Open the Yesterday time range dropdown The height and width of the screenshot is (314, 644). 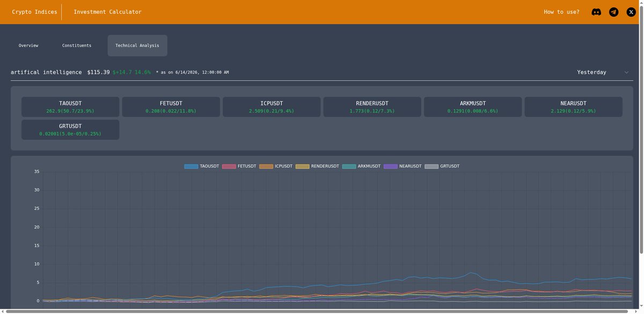pos(603,72)
